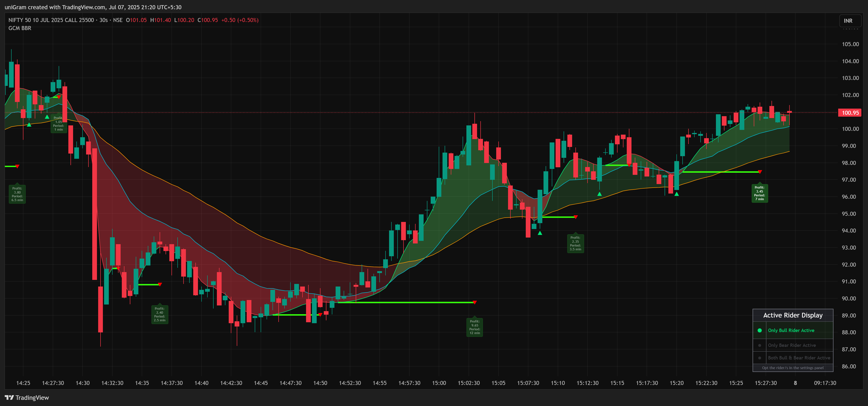Click the red exit triangle above Profit 2.40 label
This screenshot has height=406, width=868.
click(160, 285)
